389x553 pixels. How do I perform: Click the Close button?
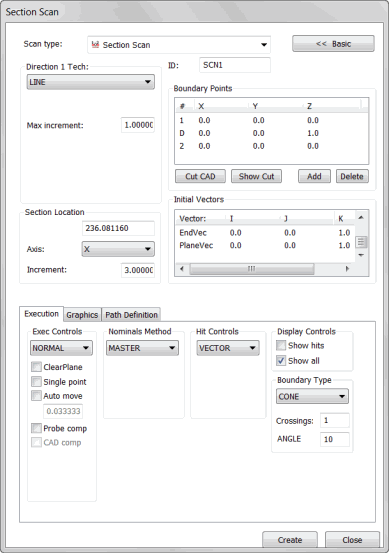[352, 540]
